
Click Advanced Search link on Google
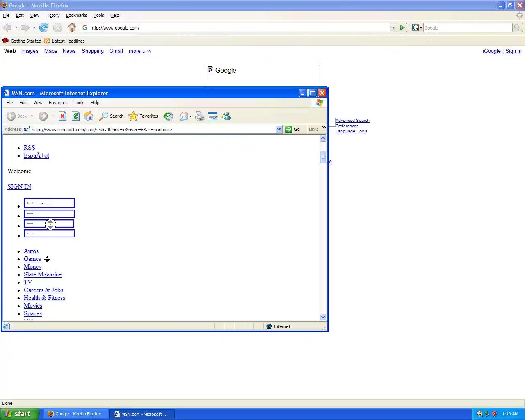352,121
